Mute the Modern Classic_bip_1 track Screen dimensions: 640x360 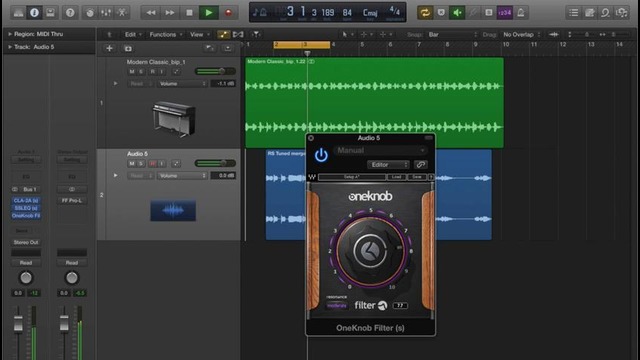click(x=131, y=71)
